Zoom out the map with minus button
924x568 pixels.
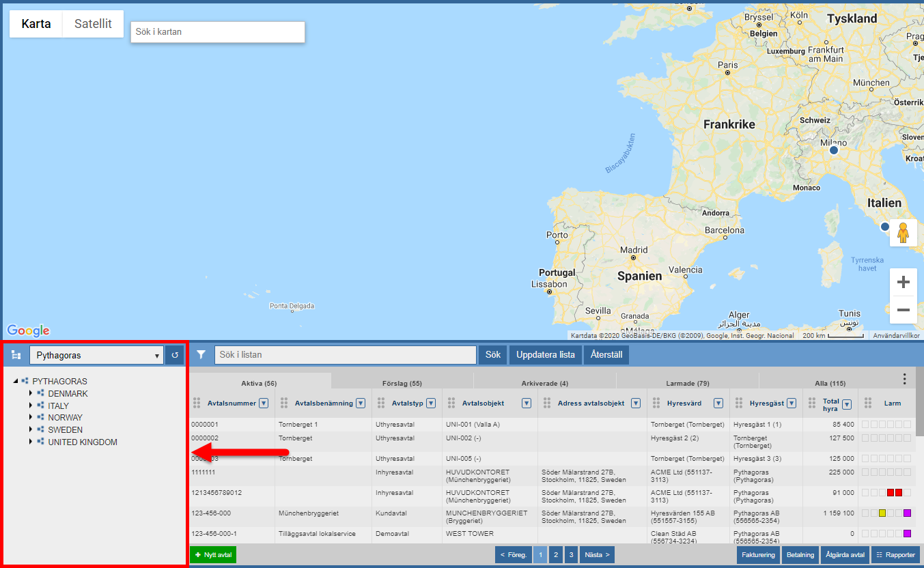coord(903,310)
